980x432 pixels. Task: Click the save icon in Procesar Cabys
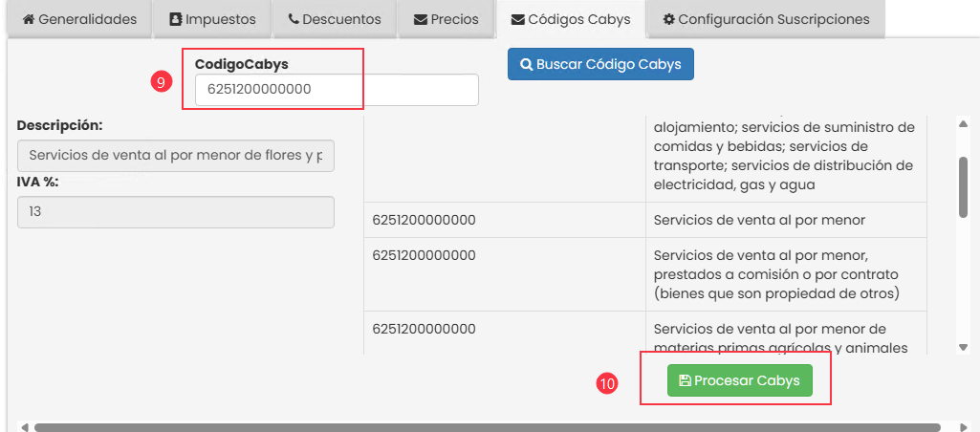point(685,380)
